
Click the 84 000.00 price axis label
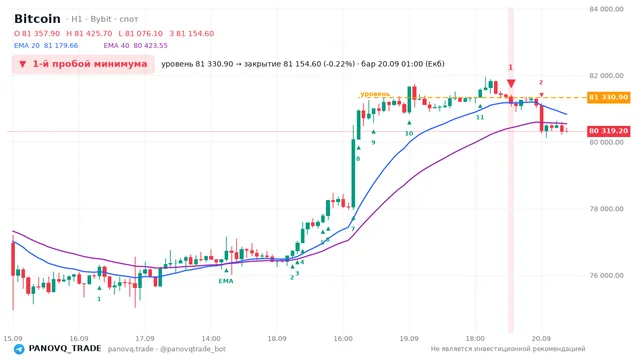click(x=606, y=9)
